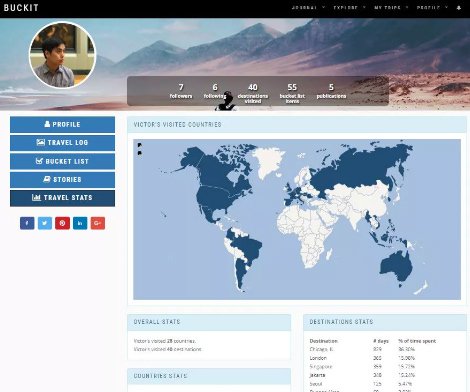The width and height of the screenshot is (470, 392).
Task: Open notifications bell in top bar
Action: pyautogui.click(x=459, y=8)
